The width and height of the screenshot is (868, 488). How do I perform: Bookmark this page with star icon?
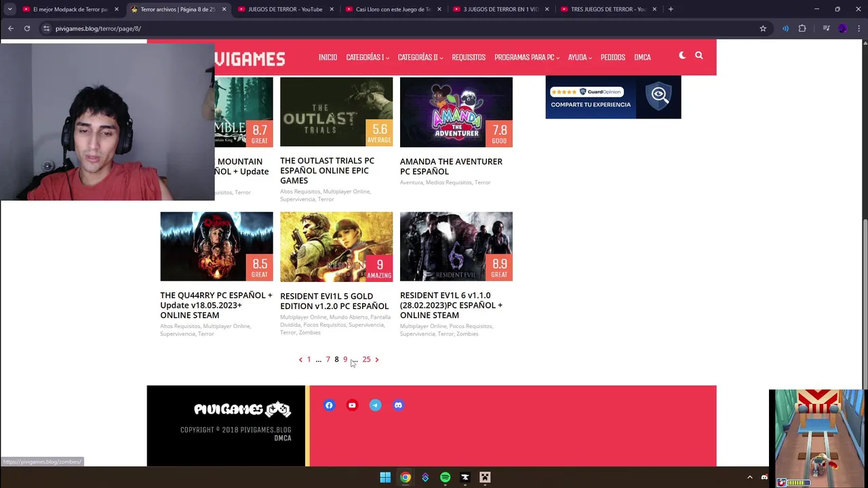tap(763, 28)
